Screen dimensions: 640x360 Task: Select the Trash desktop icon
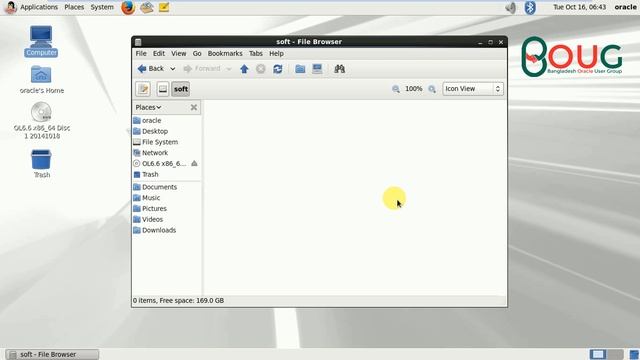click(x=41, y=164)
